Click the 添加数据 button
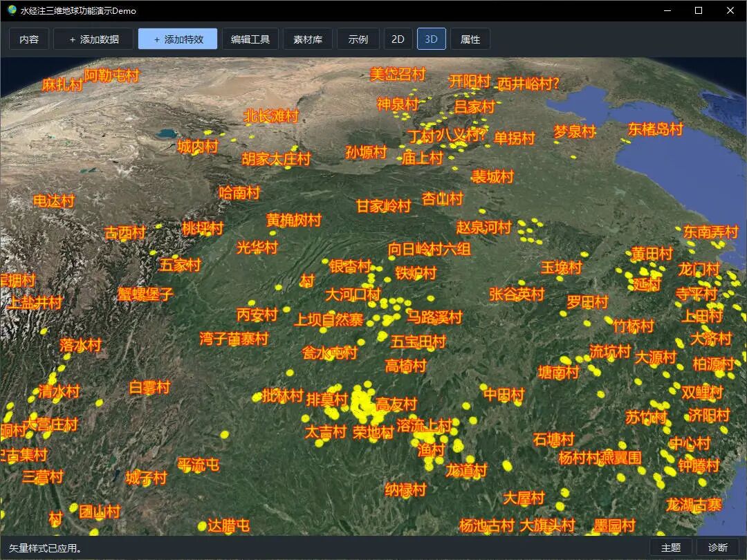The image size is (747, 560). pyautogui.click(x=93, y=39)
